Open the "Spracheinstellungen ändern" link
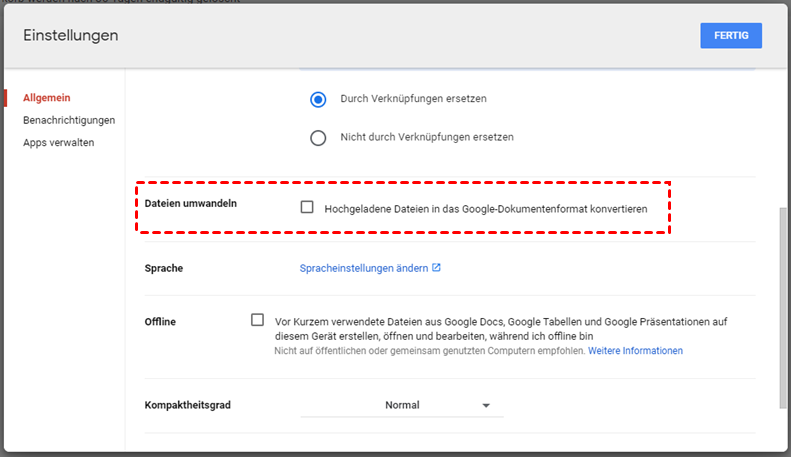 point(364,268)
